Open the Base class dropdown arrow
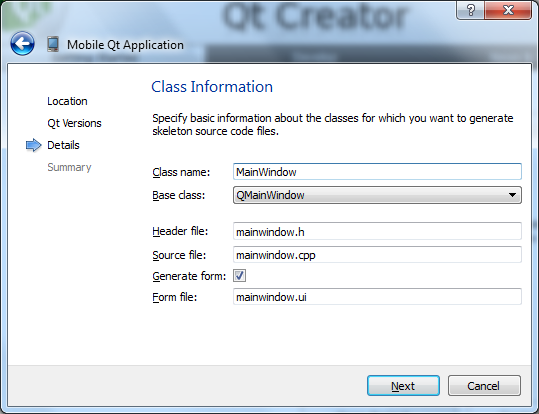The image size is (539, 414). pos(512,195)
